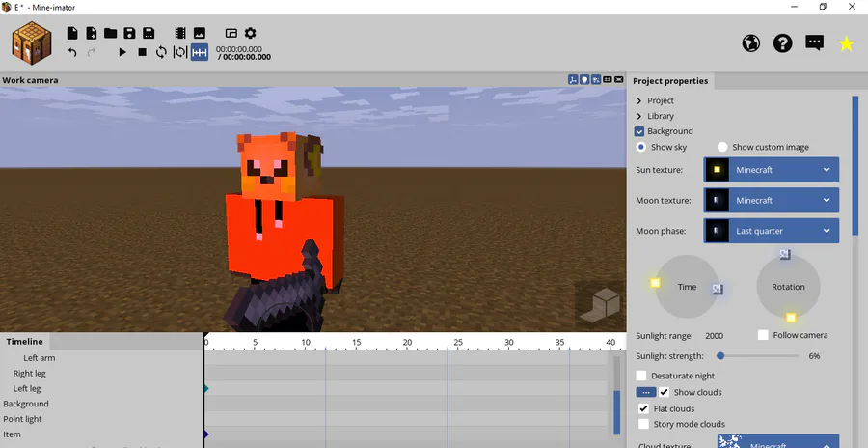Toggle the highlighted timeline intervals icon
Viewport: 868px width, 448px height.
click(200, 52)
